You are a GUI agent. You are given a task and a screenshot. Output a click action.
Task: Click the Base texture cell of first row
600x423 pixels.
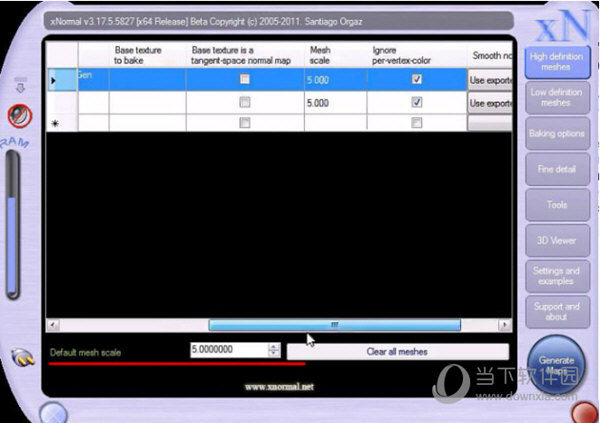(x=147, y=80)
